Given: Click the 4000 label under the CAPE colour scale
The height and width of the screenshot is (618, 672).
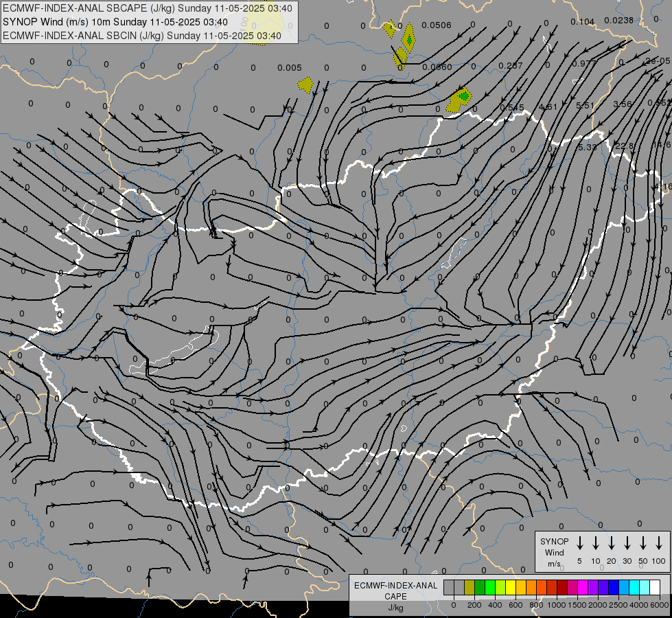Looking at the screenshot, I should [x=639, y=605].
